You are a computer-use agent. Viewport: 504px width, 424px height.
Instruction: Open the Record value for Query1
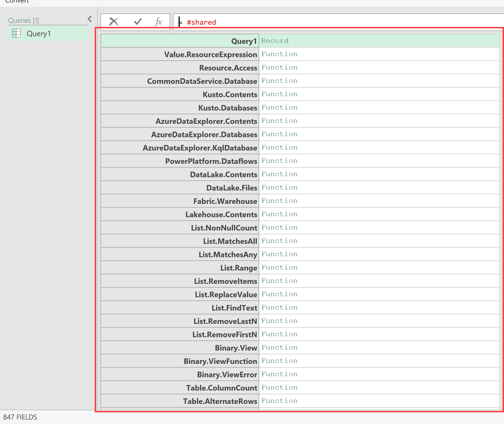(x=275, y=41)
